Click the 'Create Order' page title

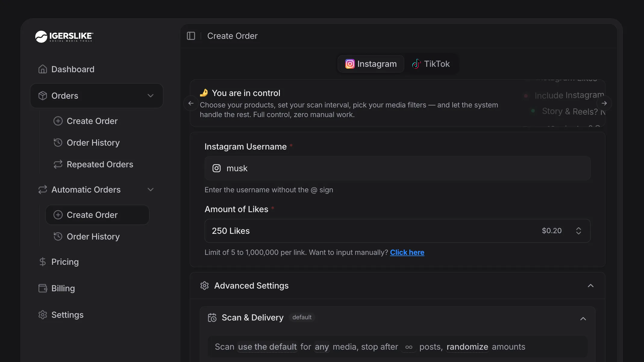coord(232,36)
